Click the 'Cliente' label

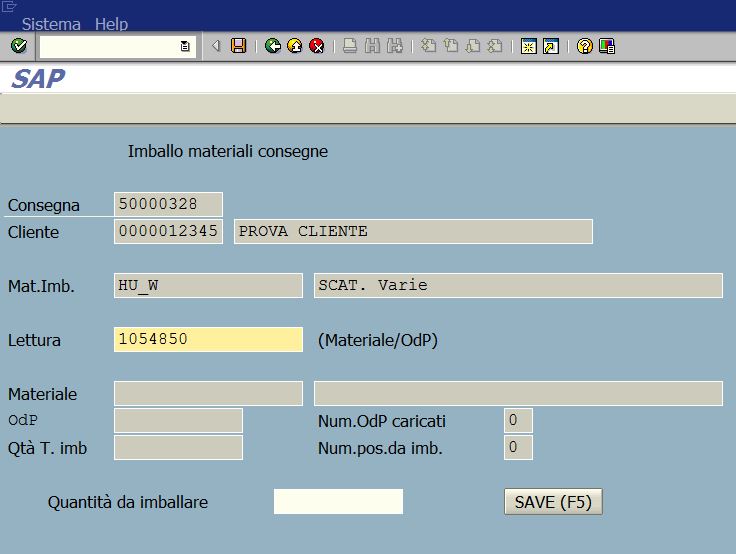click(33, 232)
